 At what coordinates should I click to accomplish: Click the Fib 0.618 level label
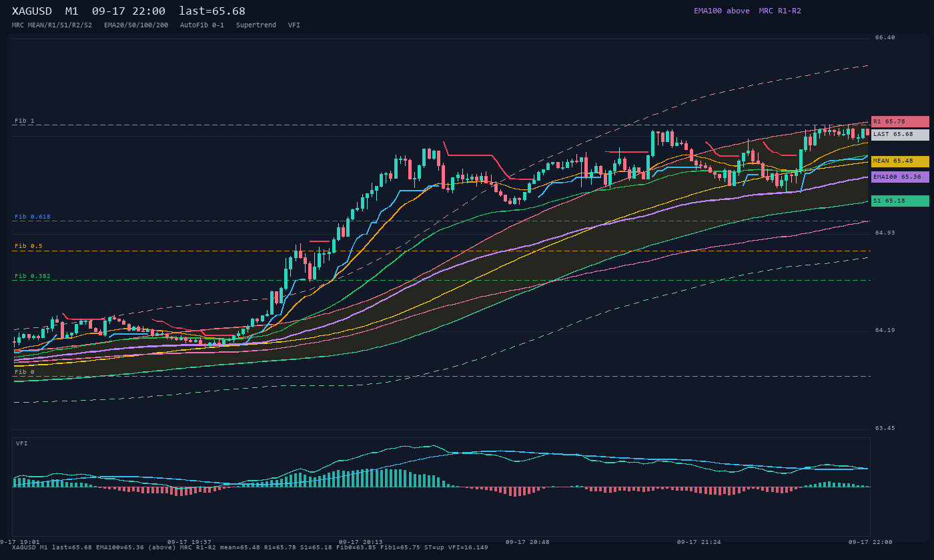point(33,217)
